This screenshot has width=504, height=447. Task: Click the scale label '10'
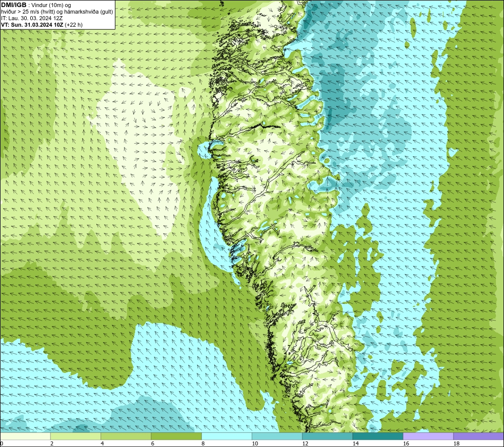click(x=255, y=444)
